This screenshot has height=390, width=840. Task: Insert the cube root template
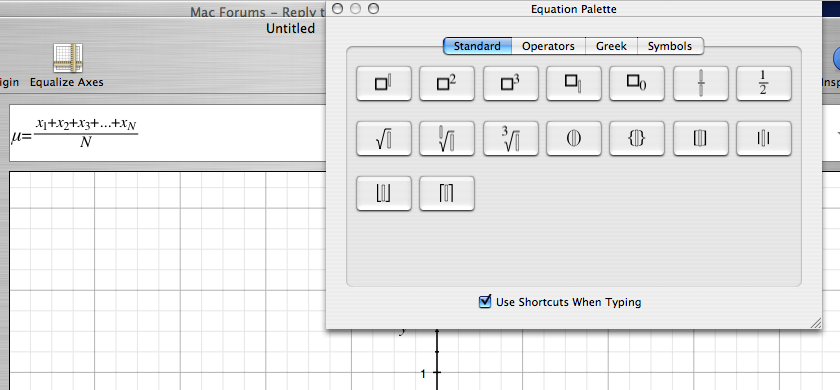tap(511, 139)
